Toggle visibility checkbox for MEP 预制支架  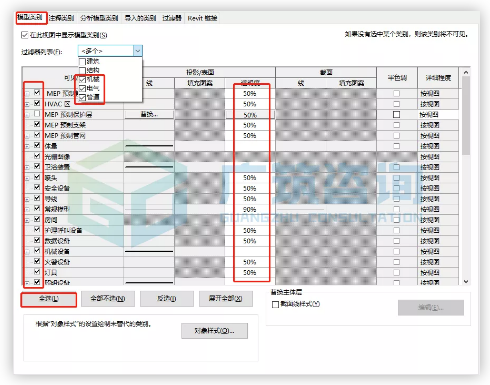37,124
